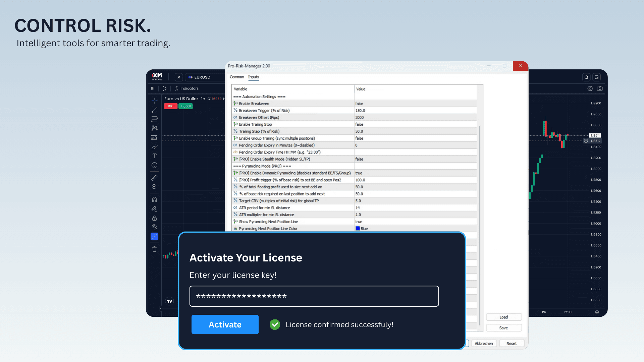Open the symbol search magnifier

pyautogui.click(x=586, y=77)
